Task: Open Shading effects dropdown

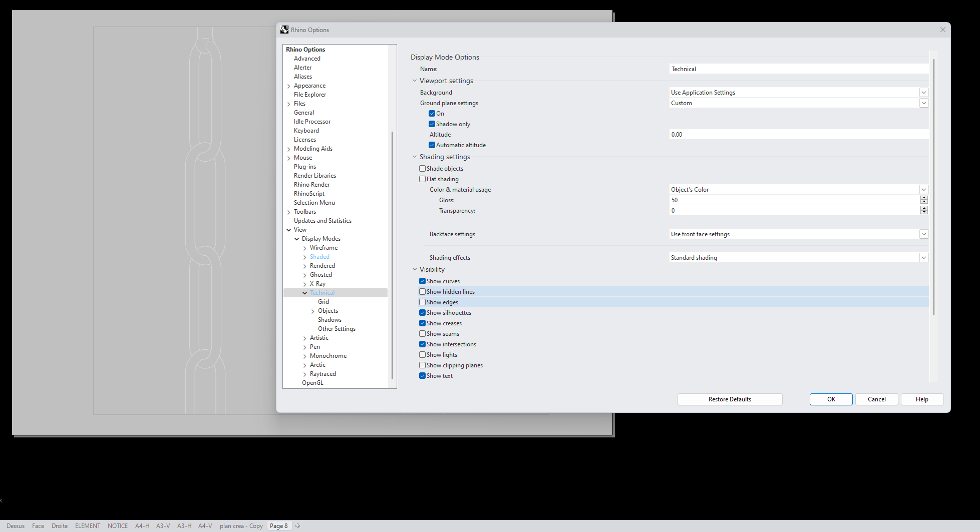Action: pyautogui.click(x=924, y=258)
